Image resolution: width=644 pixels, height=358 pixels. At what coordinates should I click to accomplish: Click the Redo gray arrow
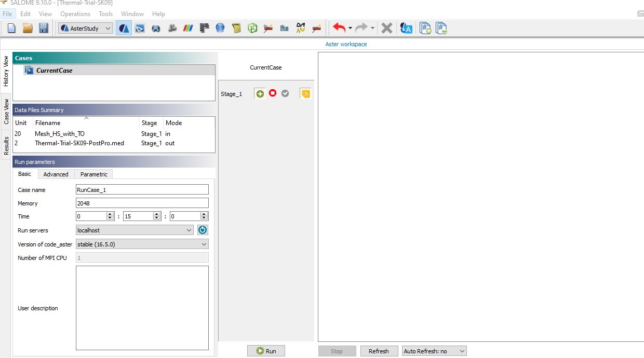coord(361,28)
